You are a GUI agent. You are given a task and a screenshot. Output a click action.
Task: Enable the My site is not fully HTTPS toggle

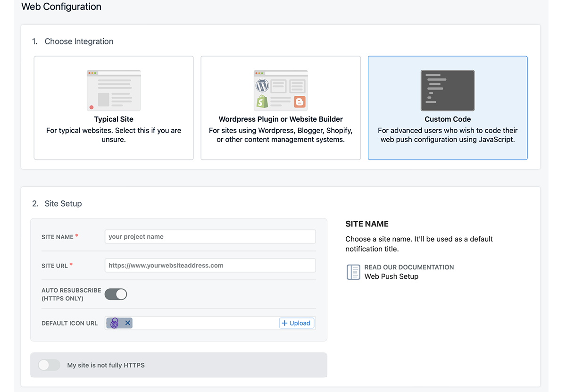click(x=49, y=365)
